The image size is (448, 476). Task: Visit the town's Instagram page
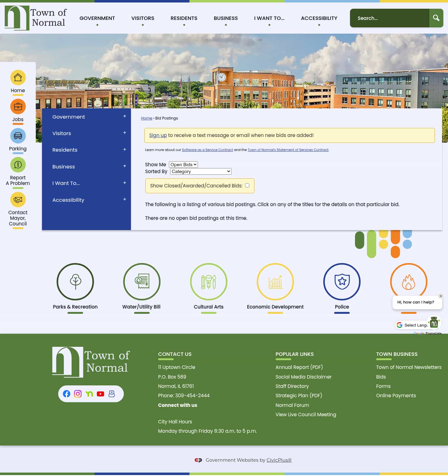coord(78,394)
